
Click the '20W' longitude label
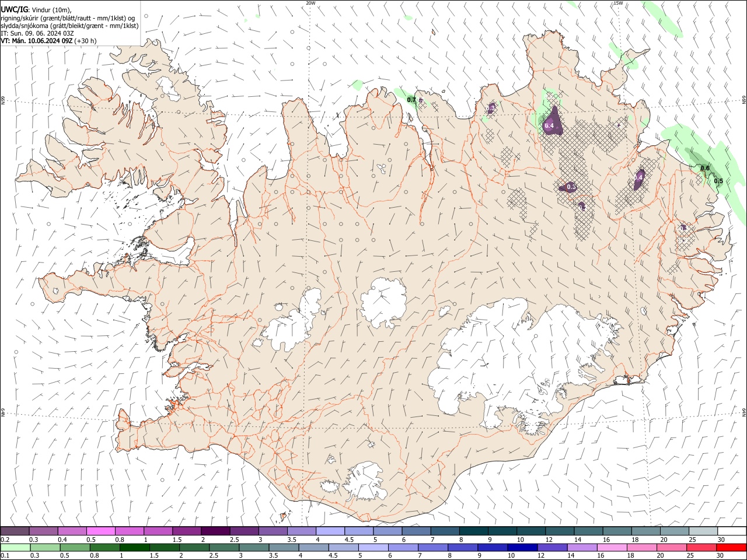[x=311, y=3]
